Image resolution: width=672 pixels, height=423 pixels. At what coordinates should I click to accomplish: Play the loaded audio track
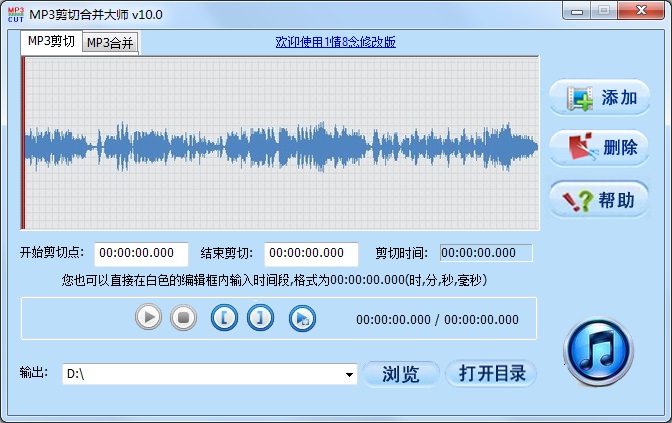(x=148, y=317)
